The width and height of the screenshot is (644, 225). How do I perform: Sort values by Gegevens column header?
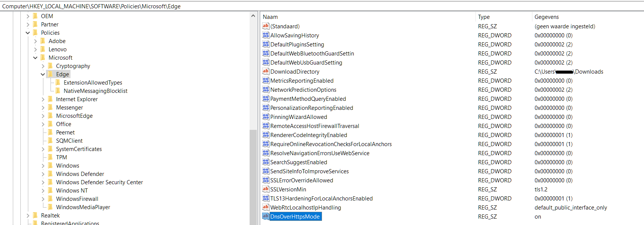tap(588, 17)
